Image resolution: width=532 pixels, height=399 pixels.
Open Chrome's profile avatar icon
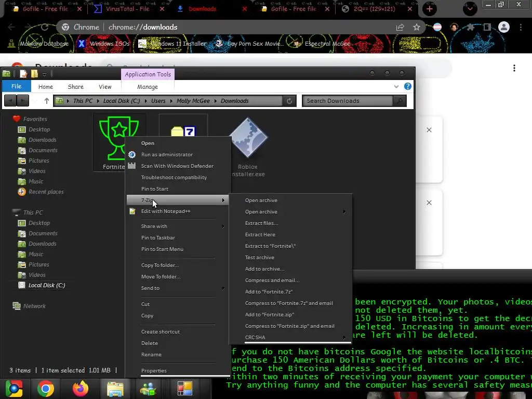504,27
